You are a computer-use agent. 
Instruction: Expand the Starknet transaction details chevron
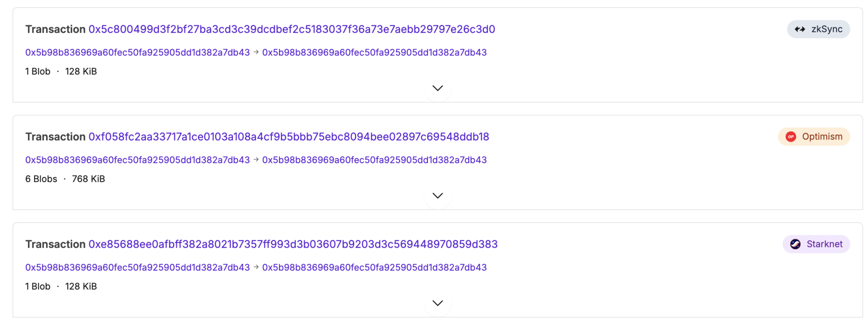click(x=438, y=303)
